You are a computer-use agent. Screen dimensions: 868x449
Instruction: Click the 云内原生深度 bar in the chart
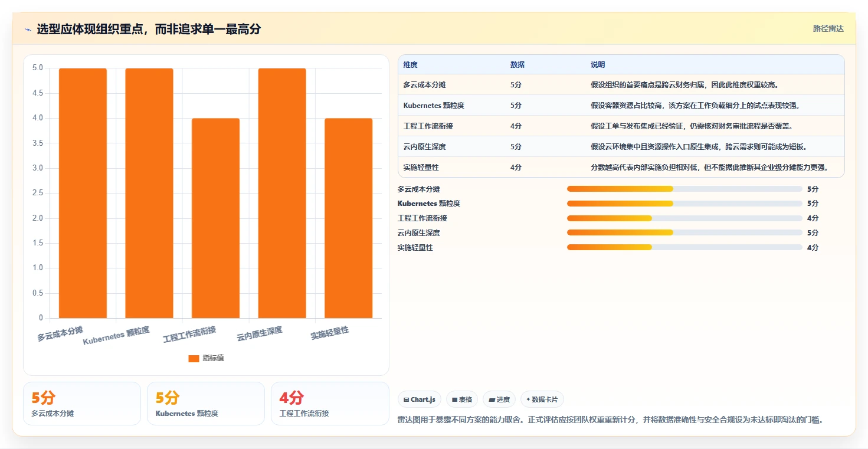pos(282,194)
